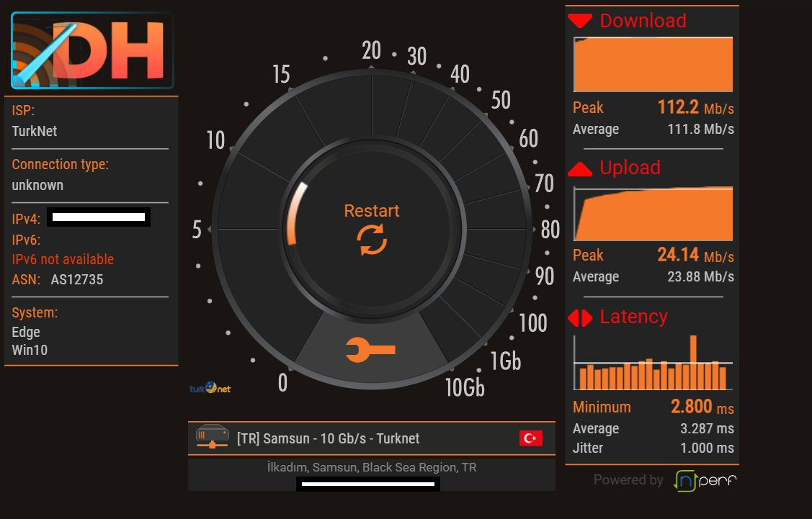The image size is (812, 519).
Task: Click the 100 mark on the gauge
Action: (533, 323)
